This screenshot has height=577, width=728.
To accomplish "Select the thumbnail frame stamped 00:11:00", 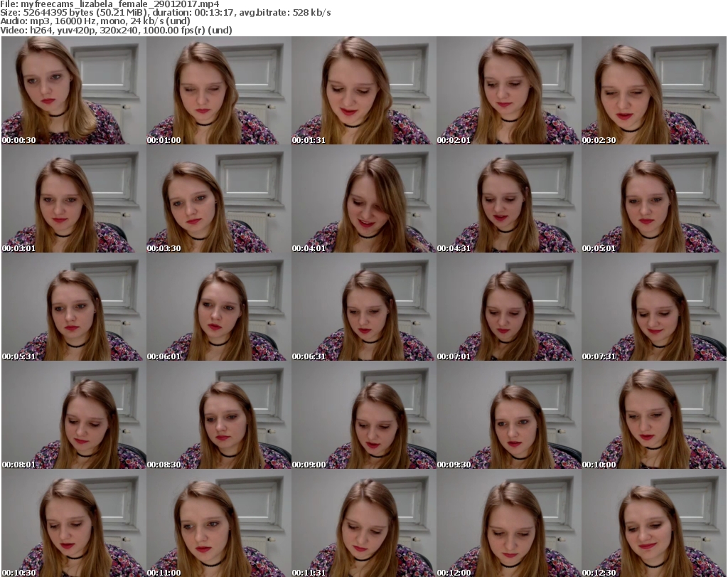I will (x=219, y=523).
